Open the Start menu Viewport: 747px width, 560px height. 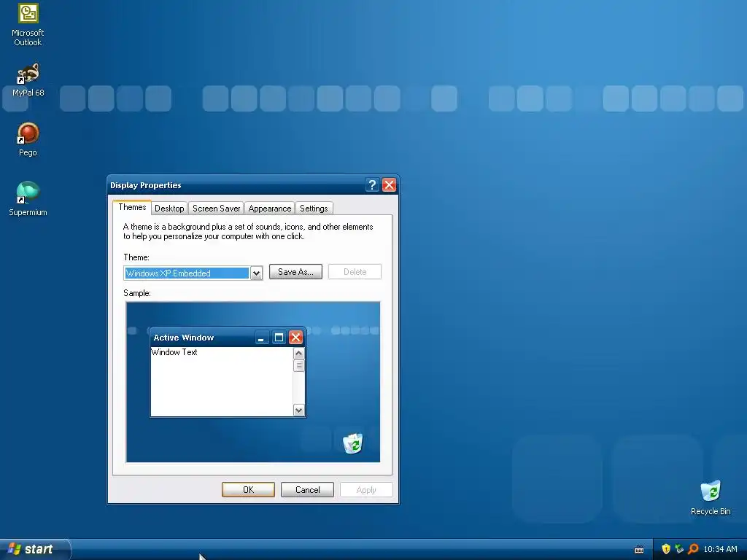[x=34, y=549]
